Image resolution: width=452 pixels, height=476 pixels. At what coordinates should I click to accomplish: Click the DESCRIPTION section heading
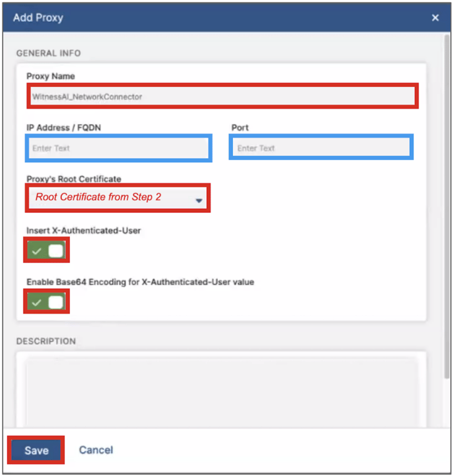[46, 342]
